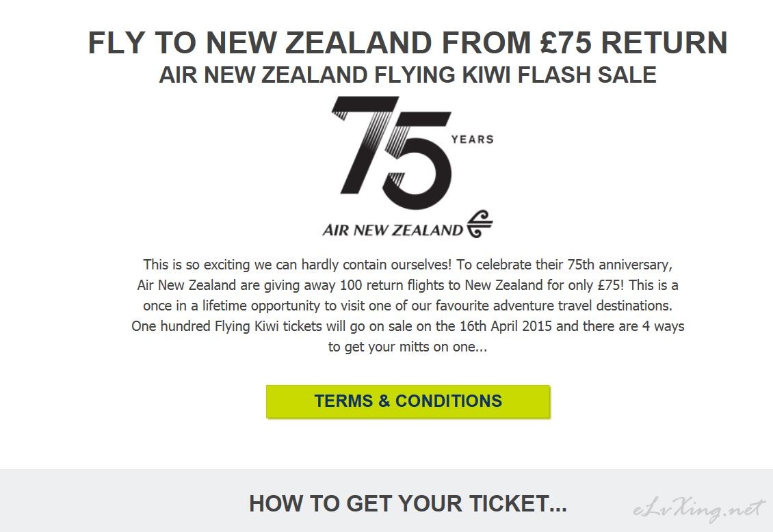Viewport: 773px width, 532px height.
Task: Click the '16th April 2015' date text
Action: coord(506,326)
